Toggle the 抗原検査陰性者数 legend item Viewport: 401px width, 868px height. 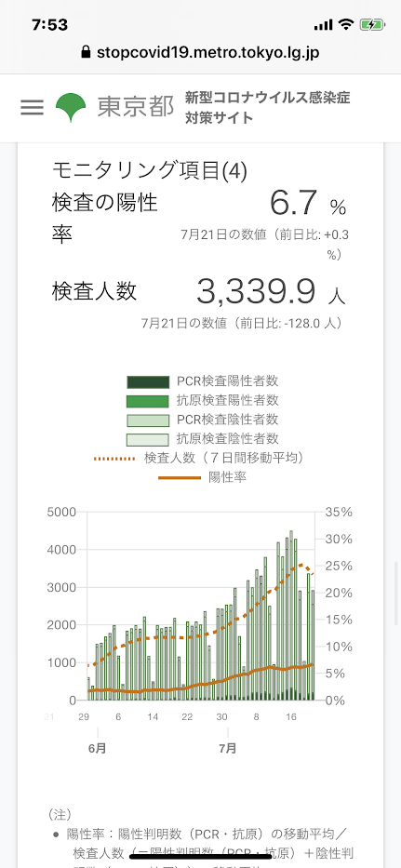203,439
